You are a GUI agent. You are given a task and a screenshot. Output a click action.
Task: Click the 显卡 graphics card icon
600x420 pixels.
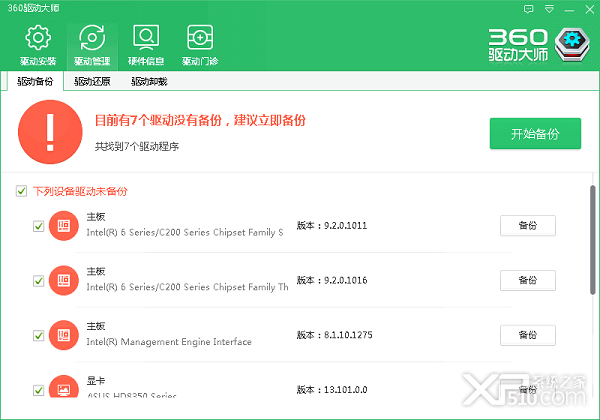pos(64,386)
